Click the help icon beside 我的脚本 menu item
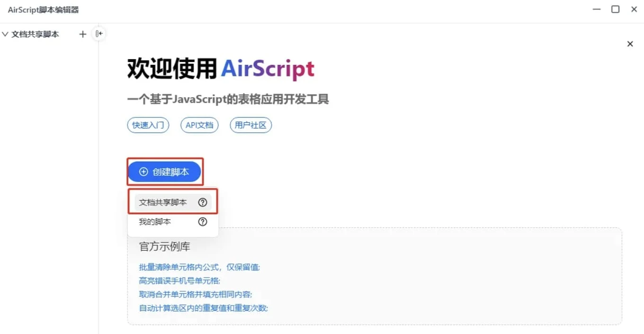 pos(203,221)
